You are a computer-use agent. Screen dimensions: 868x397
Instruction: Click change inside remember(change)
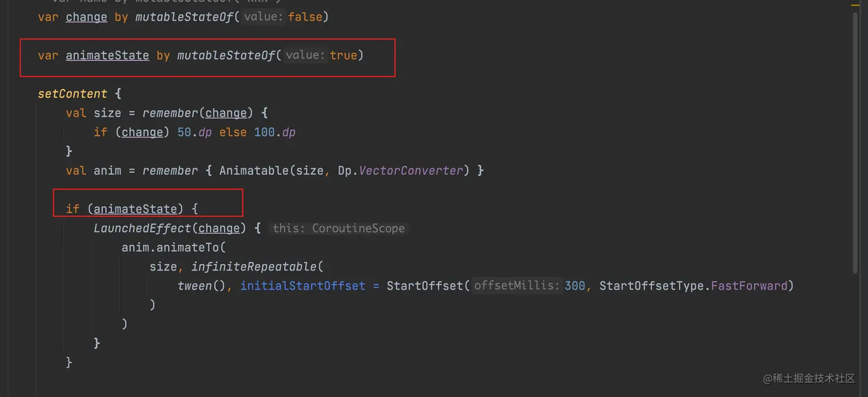226,113
